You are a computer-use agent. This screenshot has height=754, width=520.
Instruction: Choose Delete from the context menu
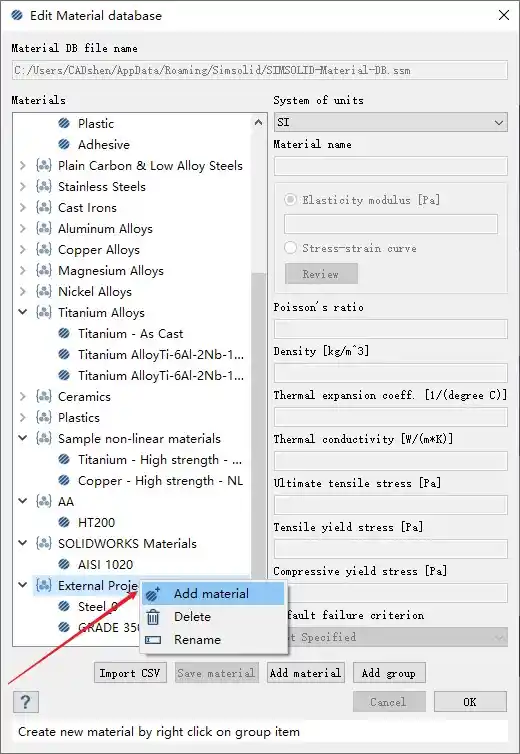[213, 616]
